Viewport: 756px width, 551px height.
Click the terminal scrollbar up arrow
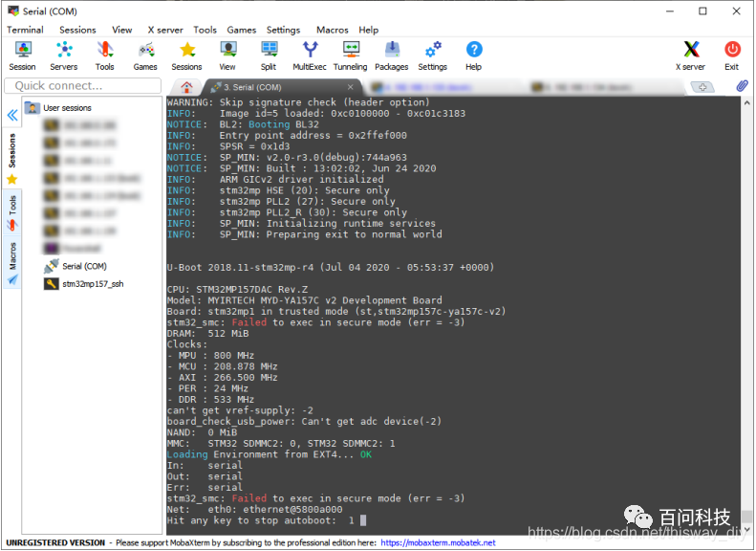746,102
